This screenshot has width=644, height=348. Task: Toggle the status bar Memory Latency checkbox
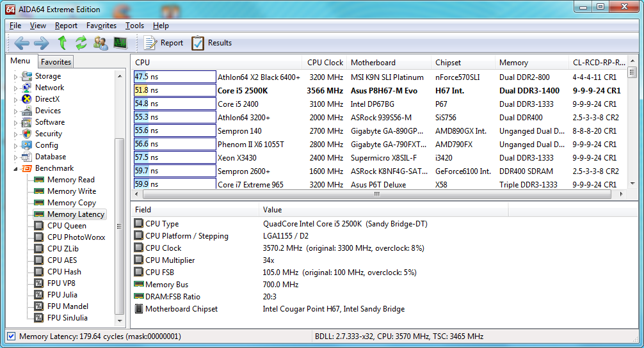(x=12, y=336)
